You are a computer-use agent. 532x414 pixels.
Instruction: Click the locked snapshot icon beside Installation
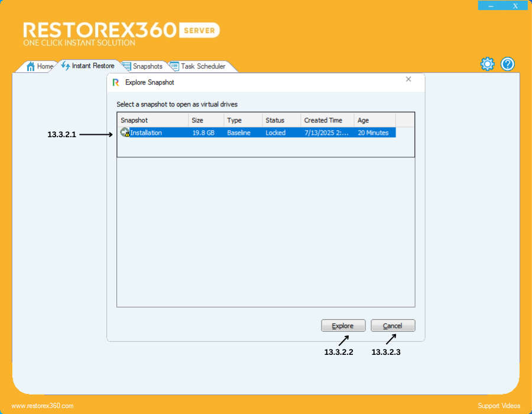click(x=125, y=132)
